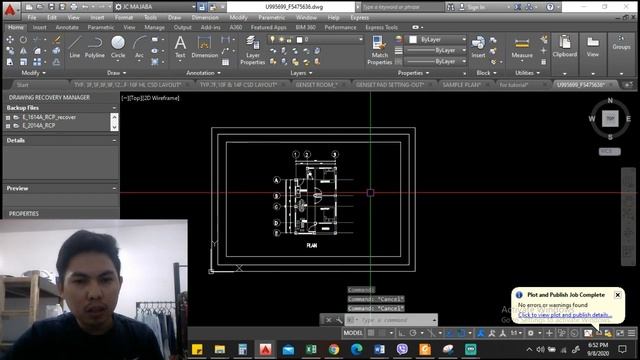Click the new drawing tab plus button
The width and height of the screenshot is (640, 360).
[x=628, y=84]
